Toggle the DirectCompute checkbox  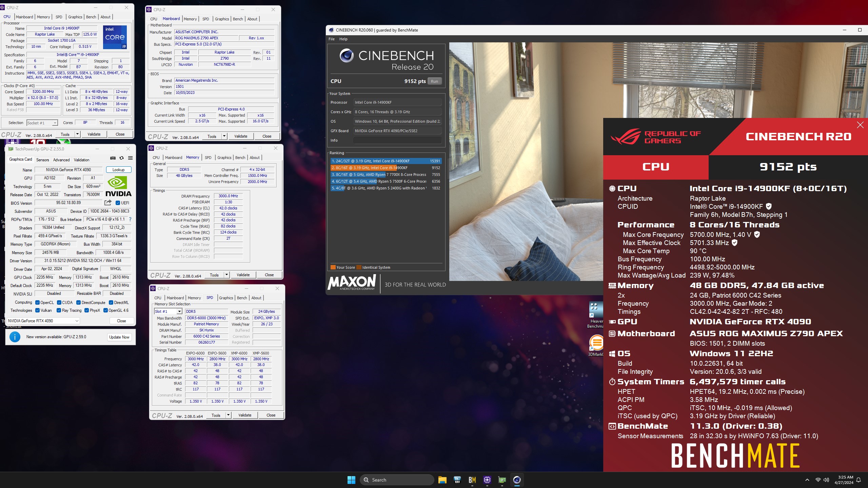(x=78, y=303)
